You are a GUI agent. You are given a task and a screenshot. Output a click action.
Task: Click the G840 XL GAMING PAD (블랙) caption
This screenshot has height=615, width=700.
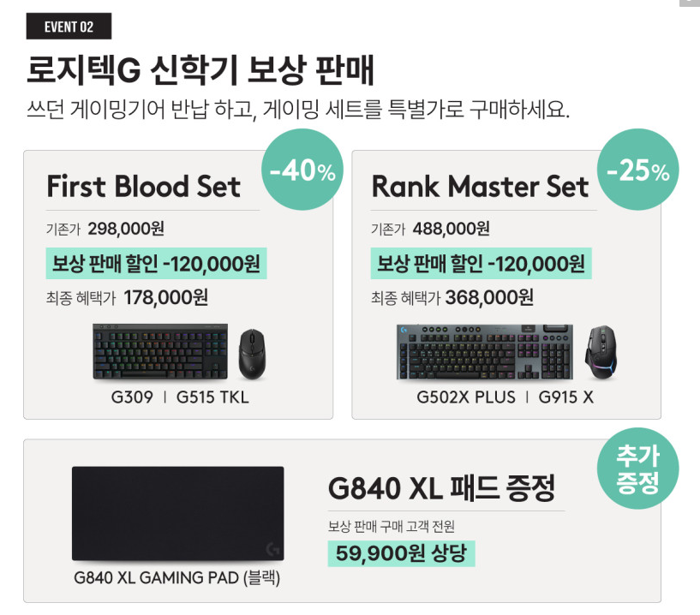pyautogui.click(x=177, y=578)
